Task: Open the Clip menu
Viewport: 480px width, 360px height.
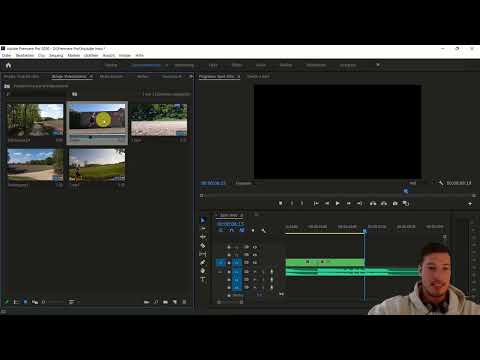Action: (x=42, y=55)
